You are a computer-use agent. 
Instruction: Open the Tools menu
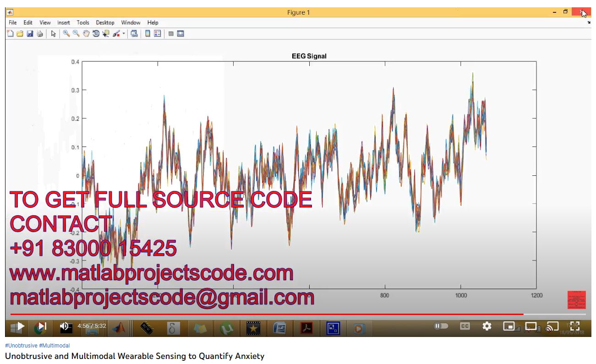click(x=83, y=22)
